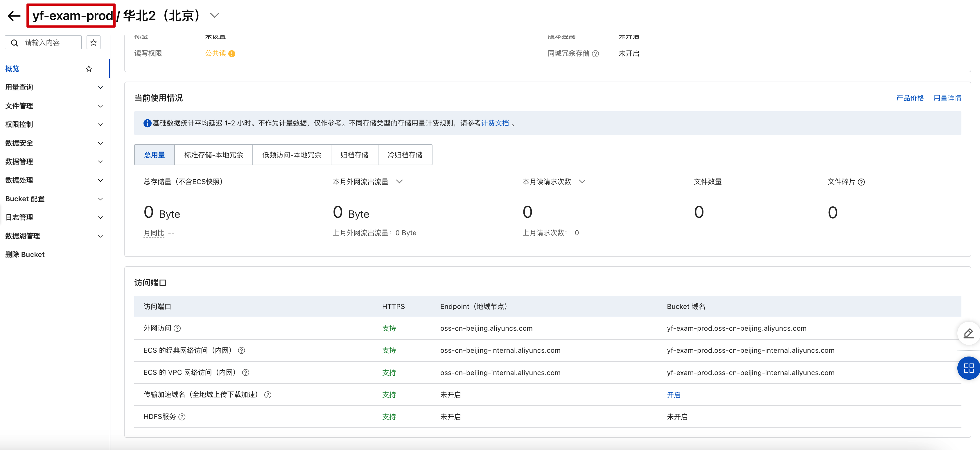Click 开启 link for transfer acceleration
The width and height of the screenshot is (980, 450).
pyautogui.click(x=673, y=395)
